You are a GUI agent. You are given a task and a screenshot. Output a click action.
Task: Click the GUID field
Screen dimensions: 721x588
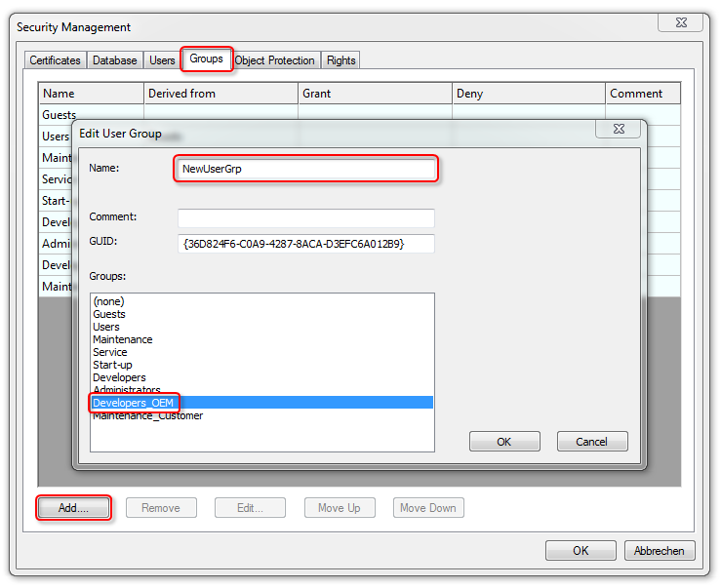pos(305,244)
